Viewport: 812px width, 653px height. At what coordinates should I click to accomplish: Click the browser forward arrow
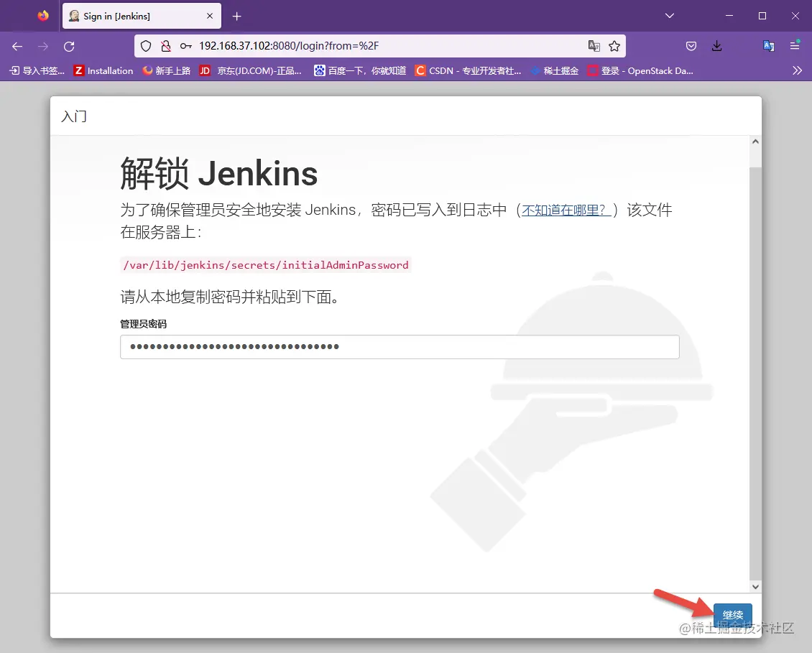click(x=43, y=46)
